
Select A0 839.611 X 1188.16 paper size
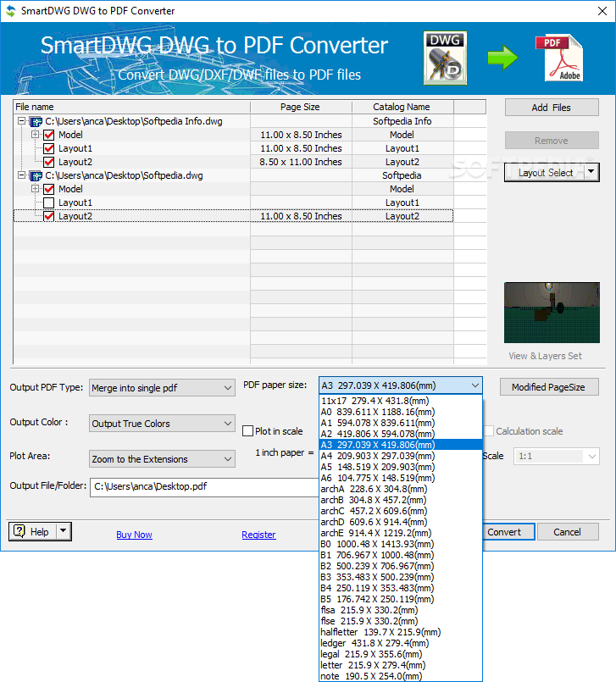click(x=401, y=412)
